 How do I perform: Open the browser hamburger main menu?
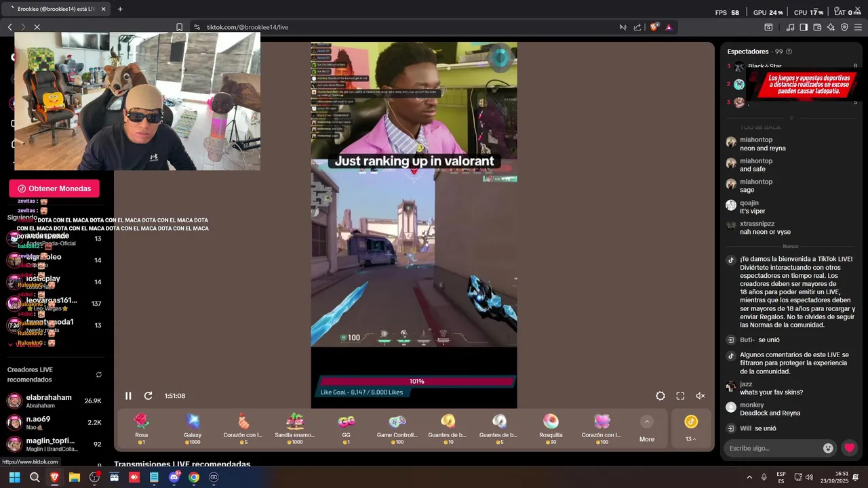[x=858, y=27]
